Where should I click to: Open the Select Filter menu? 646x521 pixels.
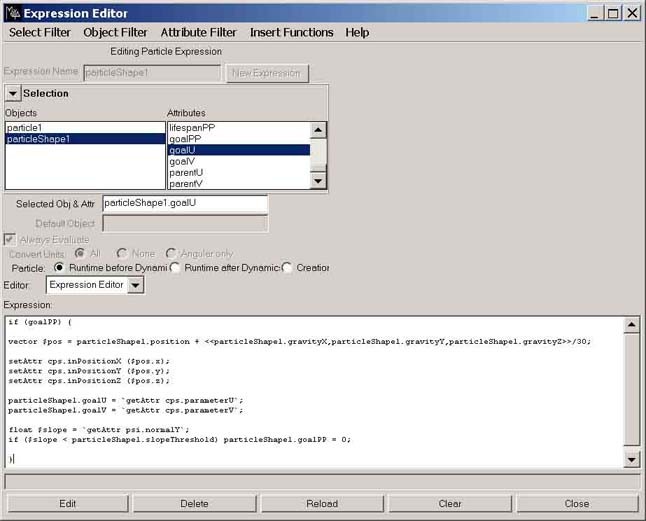click(x=40, y=32)
